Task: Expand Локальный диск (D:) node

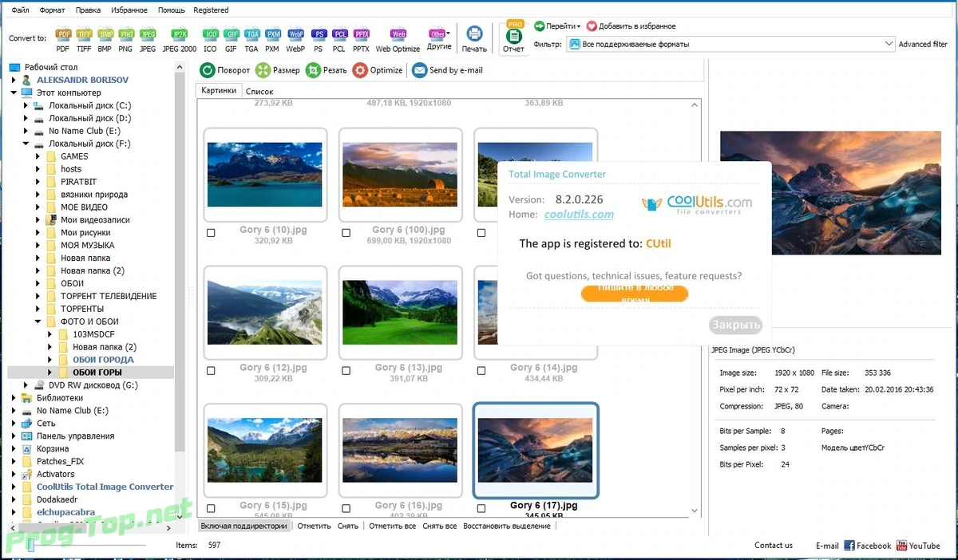Action: coord(26,118)
